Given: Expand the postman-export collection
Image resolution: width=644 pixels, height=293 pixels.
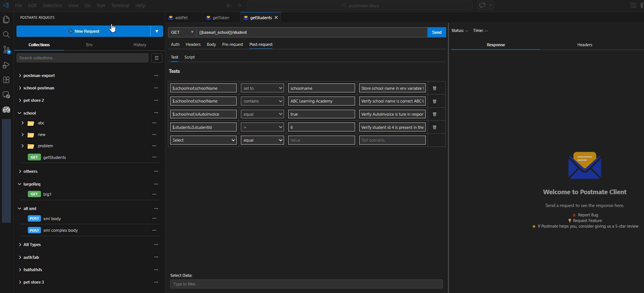Looking at the screenshot, I should 20,76.
